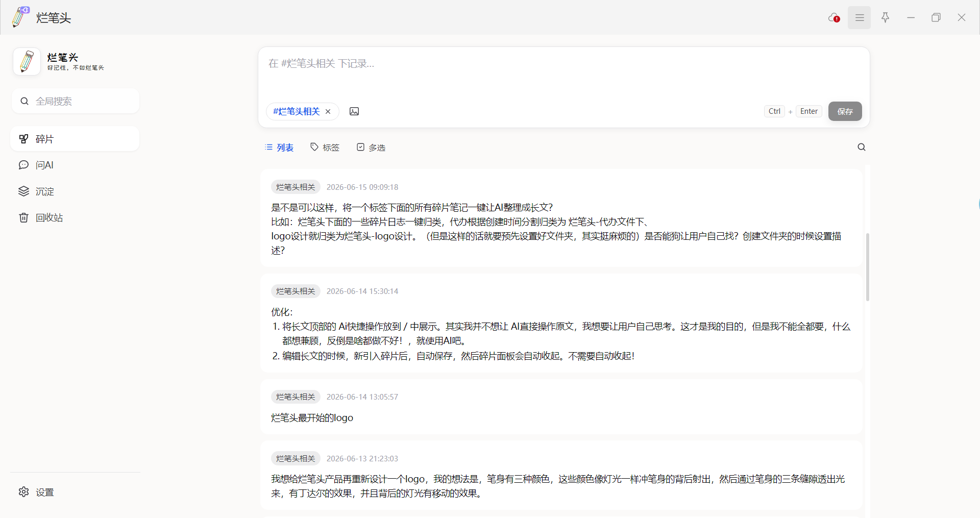The width and height of the screenshot is (980, 518).
Task: Focus the 全局搜索 global search field
Action: tap(75, 101)
